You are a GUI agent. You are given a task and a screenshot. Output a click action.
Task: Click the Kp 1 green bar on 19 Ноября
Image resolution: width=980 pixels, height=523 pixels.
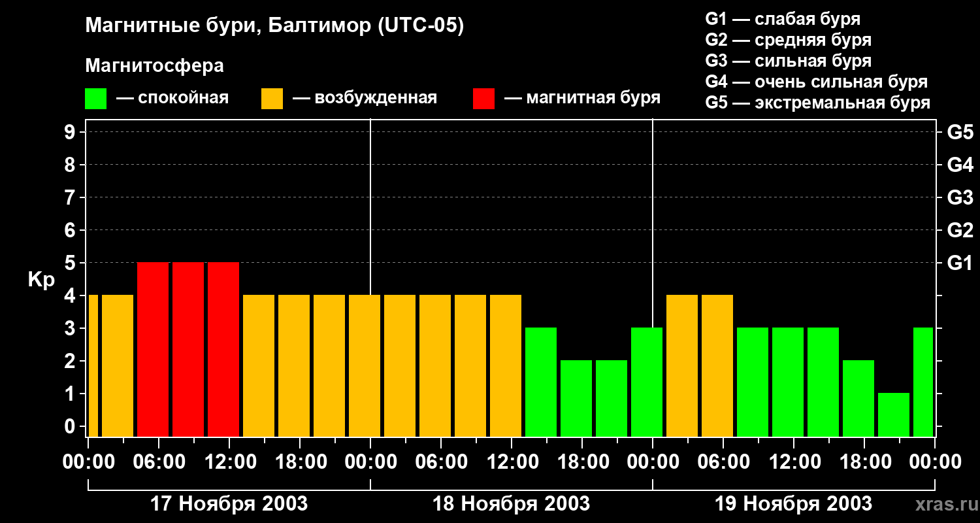(894, 414)
